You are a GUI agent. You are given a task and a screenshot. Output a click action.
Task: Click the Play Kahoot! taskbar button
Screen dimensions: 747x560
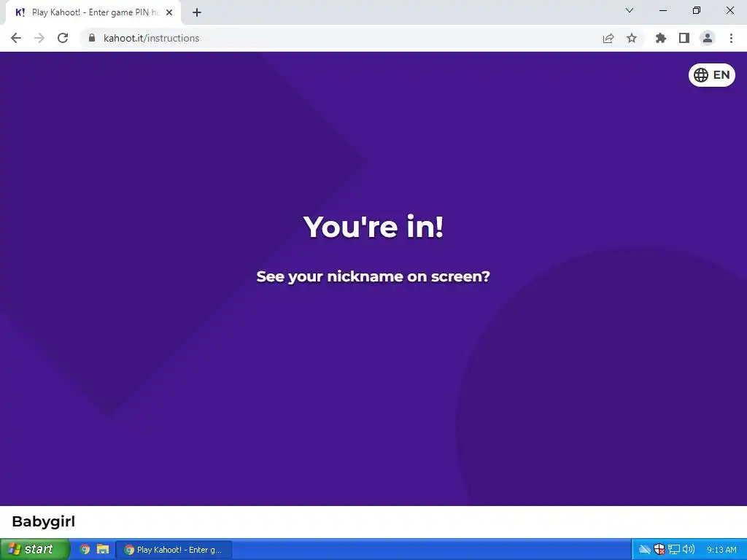[x=174, y=550]
